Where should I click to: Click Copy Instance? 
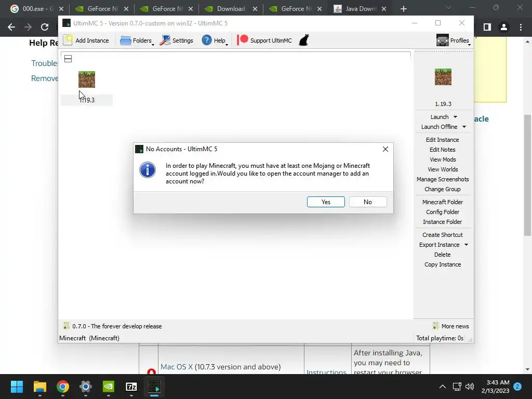click(443, 264)
